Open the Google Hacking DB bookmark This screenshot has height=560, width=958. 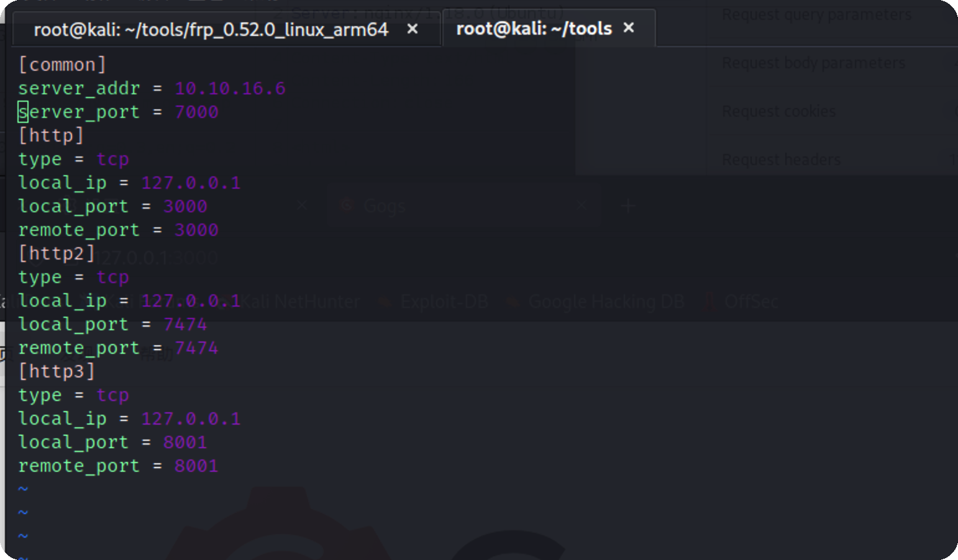click(596, 302)
